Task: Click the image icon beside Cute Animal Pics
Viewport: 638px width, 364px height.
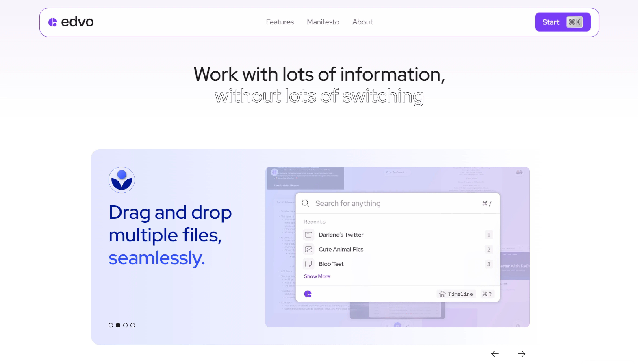Action: click(x=308, y=249)
